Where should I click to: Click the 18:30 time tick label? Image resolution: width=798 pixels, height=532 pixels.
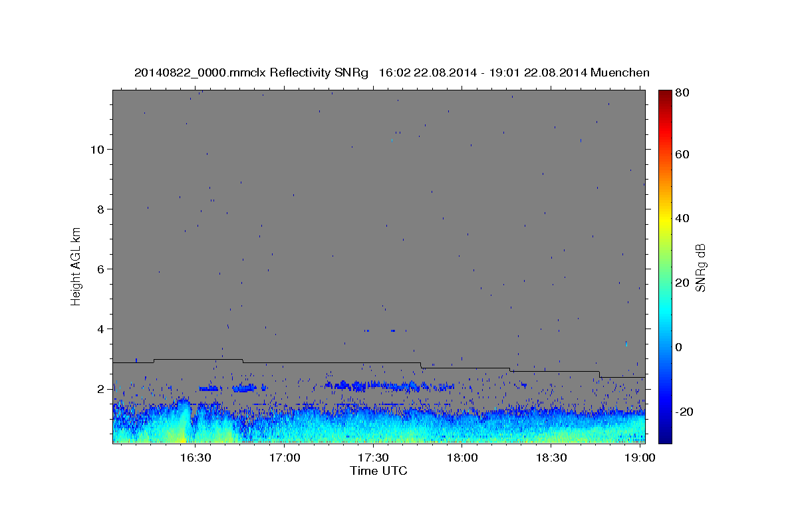[x=551, y=458]
